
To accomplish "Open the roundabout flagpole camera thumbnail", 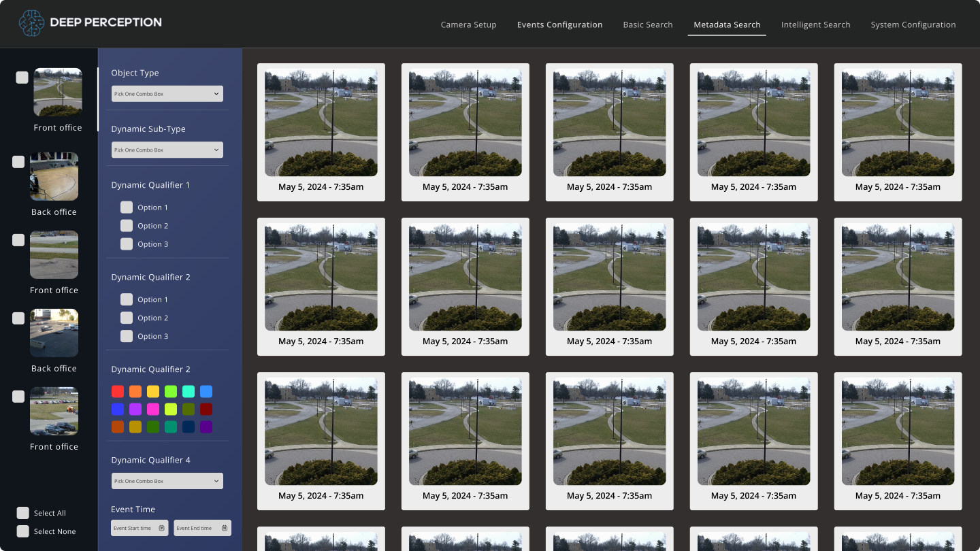I will point(58,92).
